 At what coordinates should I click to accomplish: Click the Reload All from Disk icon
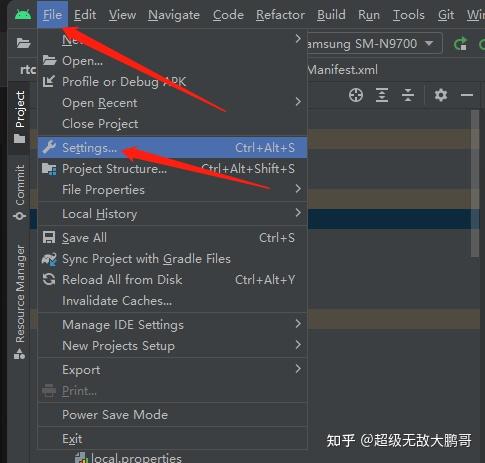point(49,279)
